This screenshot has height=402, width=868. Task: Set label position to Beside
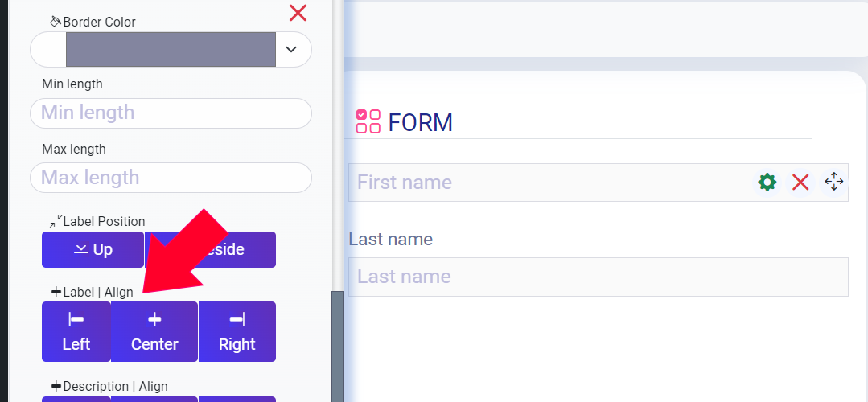[210, 249]
